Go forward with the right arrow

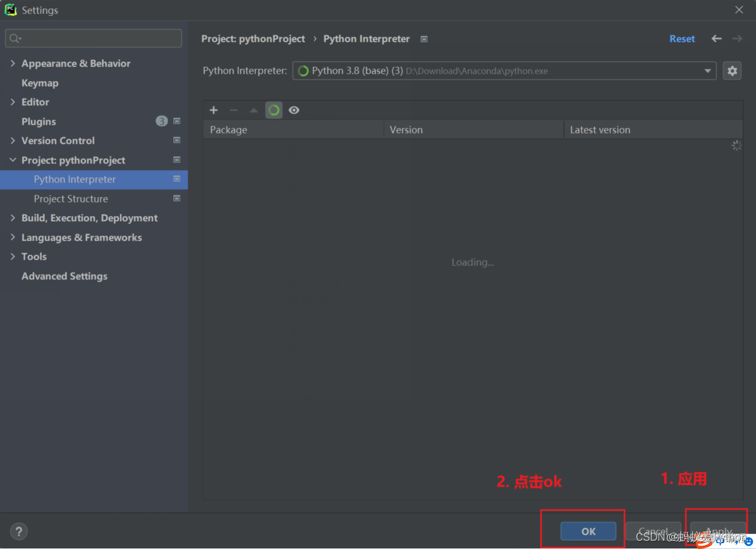[x=737, y=39]
